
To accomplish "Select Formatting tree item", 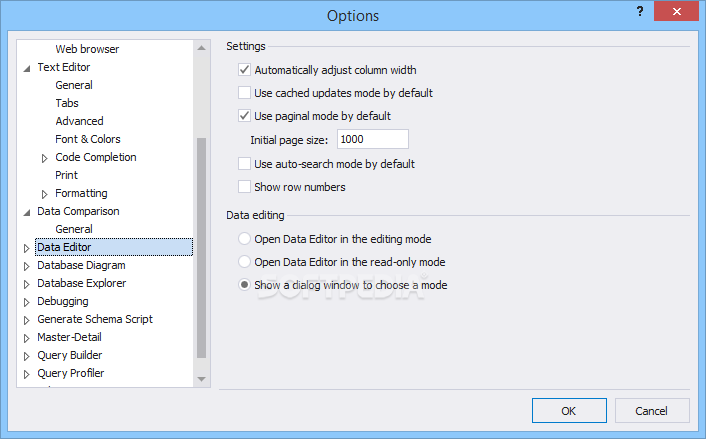I will pos(81,193).
